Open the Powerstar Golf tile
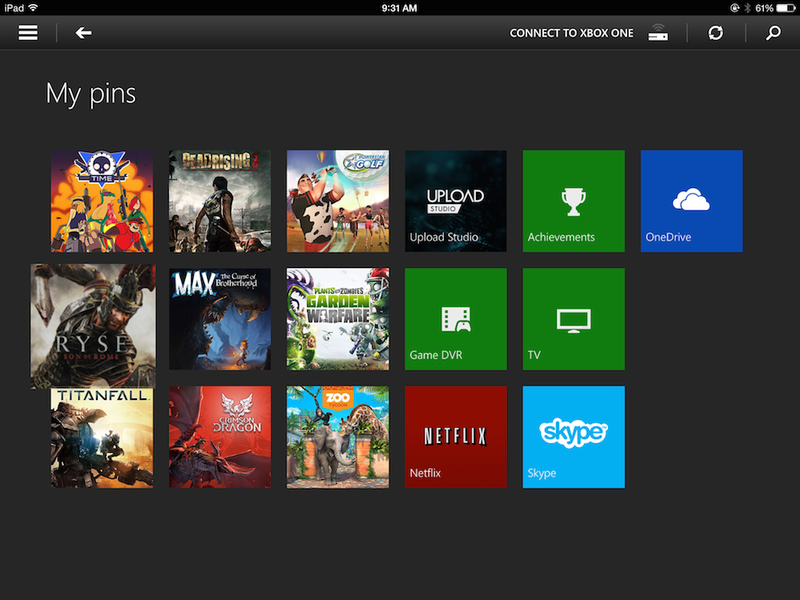800x600 pixels. pyautogui.click(x=338, y=201)
